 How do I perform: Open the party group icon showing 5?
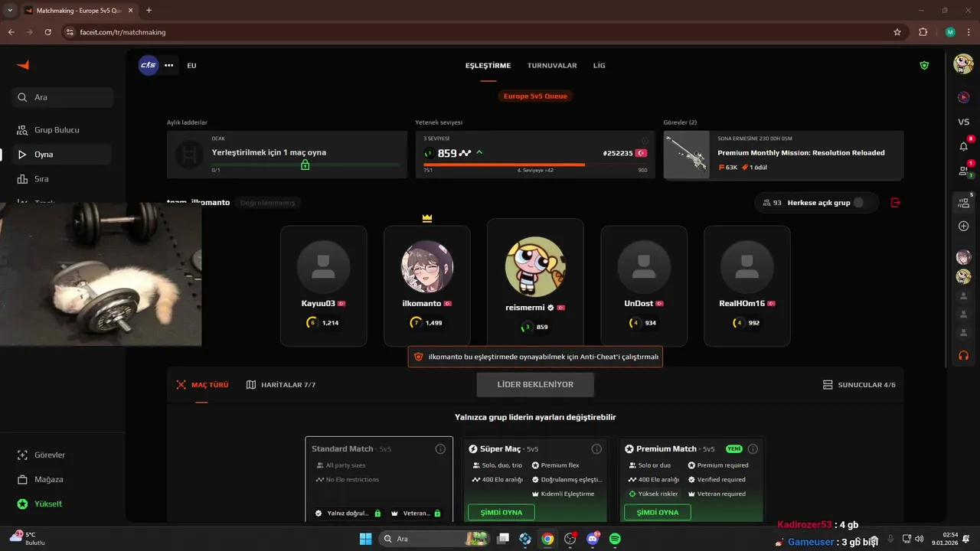[963, 203]
